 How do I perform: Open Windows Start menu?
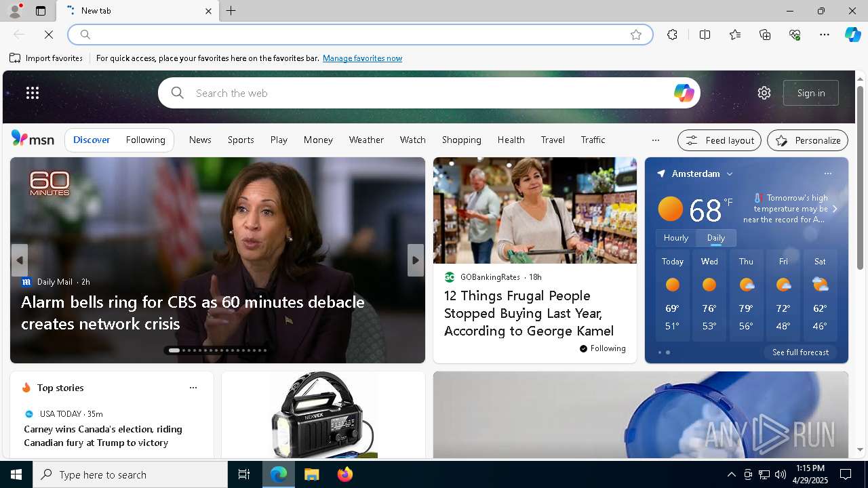pos(16,474)
